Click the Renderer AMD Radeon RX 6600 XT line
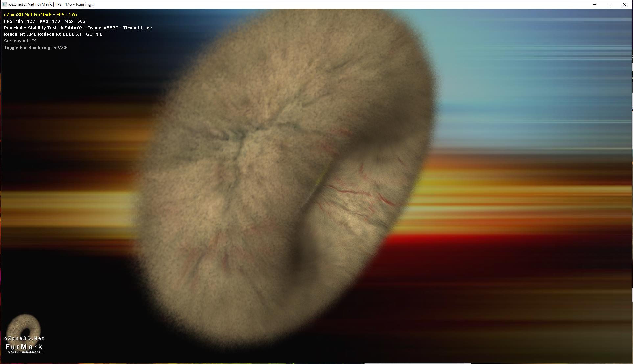The width and height of the screenshot is (633, 364). coord(53,34)
